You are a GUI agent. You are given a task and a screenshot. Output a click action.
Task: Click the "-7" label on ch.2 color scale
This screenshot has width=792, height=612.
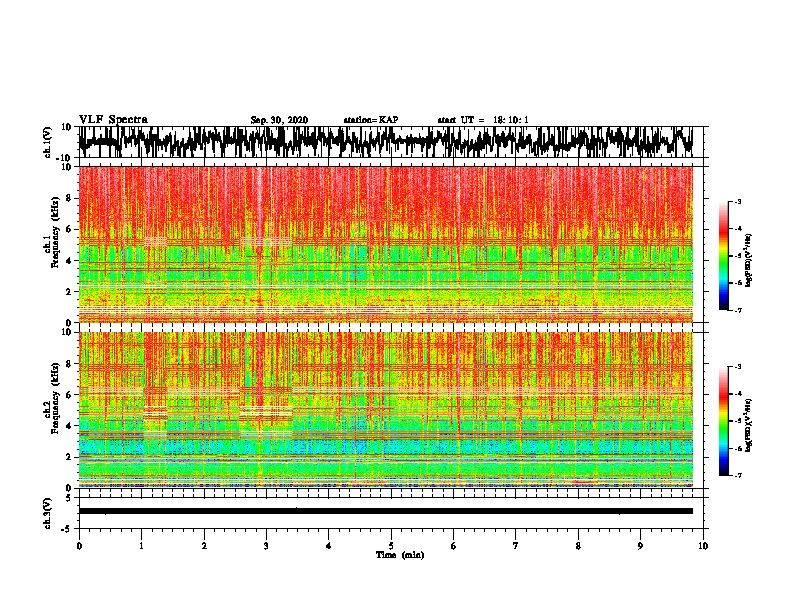(x=738, y=475)
